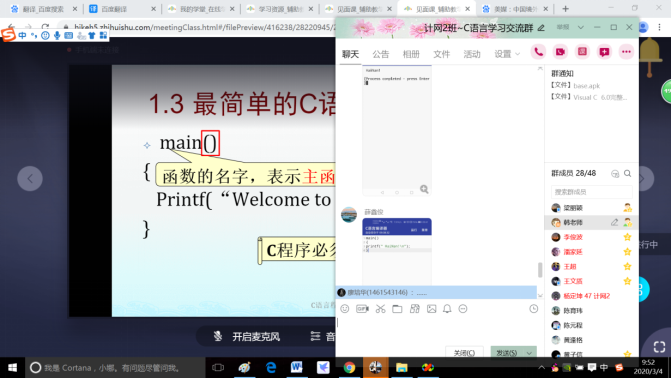Click the magnifier on the chat image
Screen dimensions: 671x378
(424, 189)
